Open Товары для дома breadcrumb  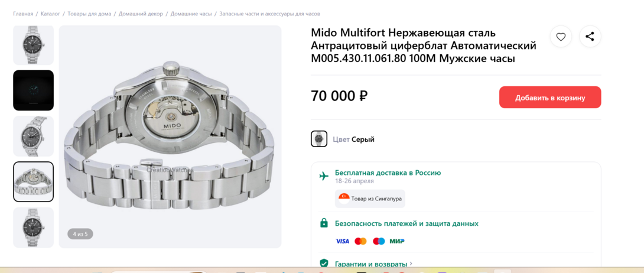[90, 14]
